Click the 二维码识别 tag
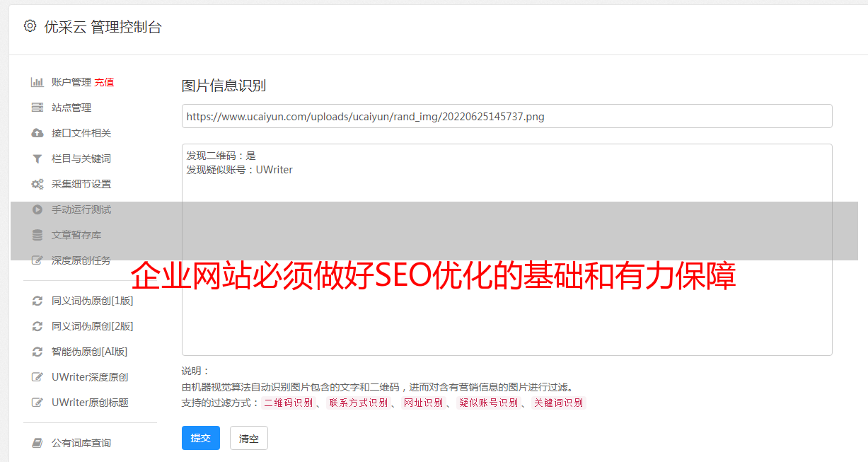The width and height of the screenshot is (868, 462). (289, 403)
